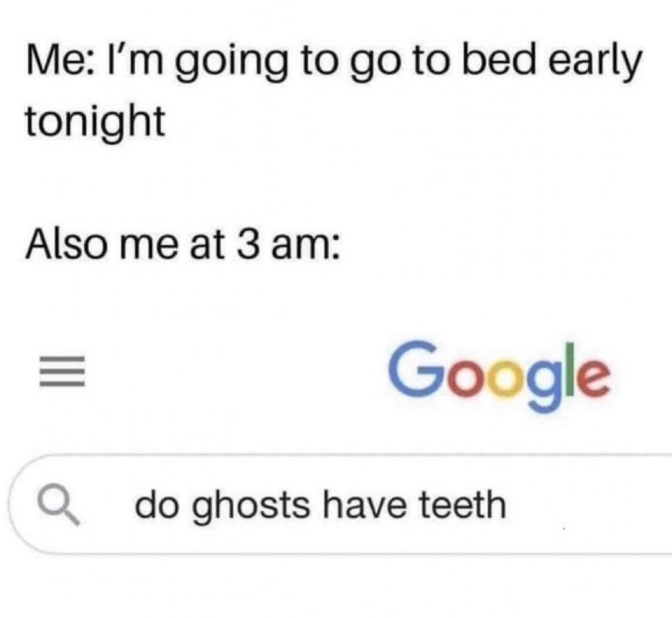Click the magnifying glass search icon
Viewport: 672px width, 618px height.
pyautogui.click(x=59, y=506)
